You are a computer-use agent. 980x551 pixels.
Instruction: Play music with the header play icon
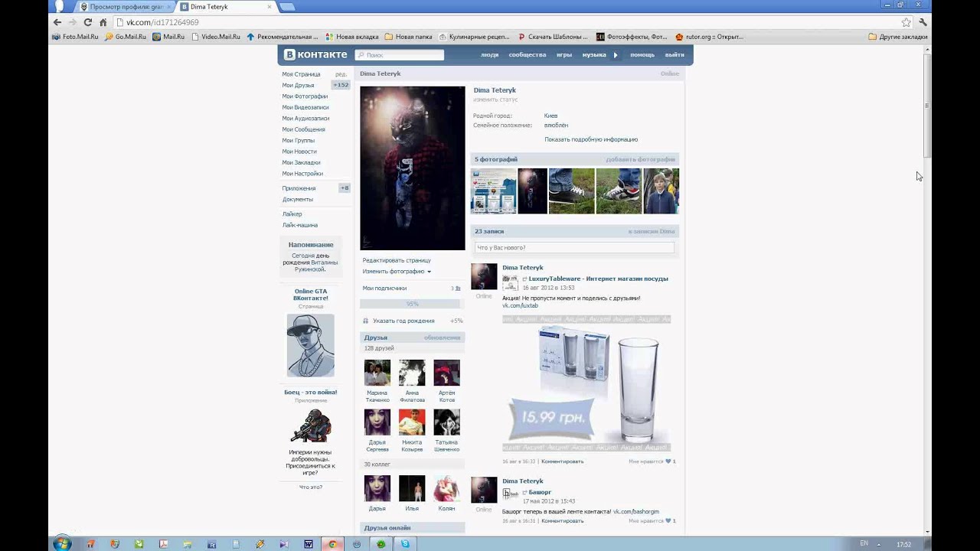coord(616,55)
